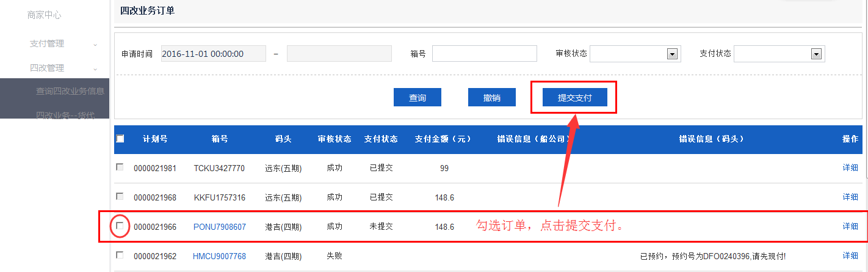
Task: Open 四改业务--货代 sidebar item
Action: pyautogui.click(x=65, y=115)
